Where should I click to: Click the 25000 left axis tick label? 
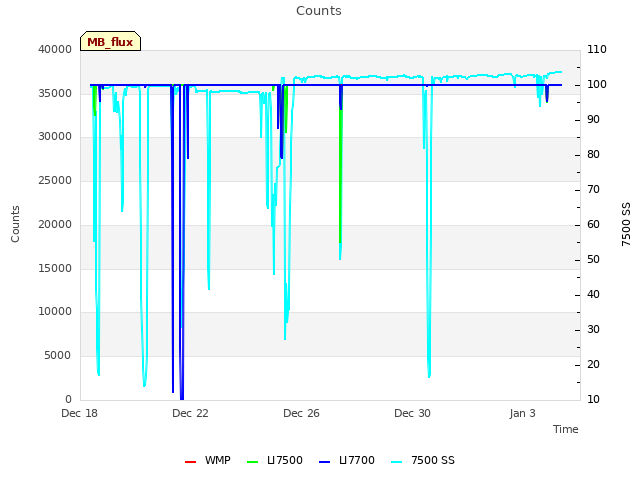point(55,180)
